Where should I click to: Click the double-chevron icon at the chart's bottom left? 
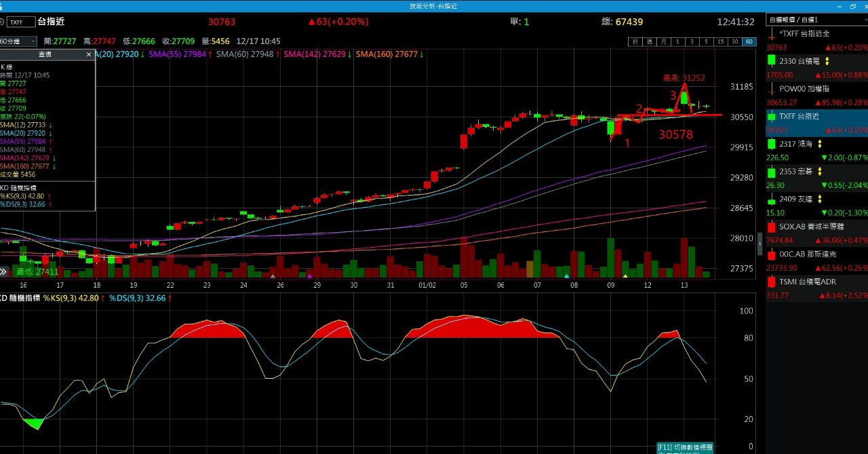4,271
